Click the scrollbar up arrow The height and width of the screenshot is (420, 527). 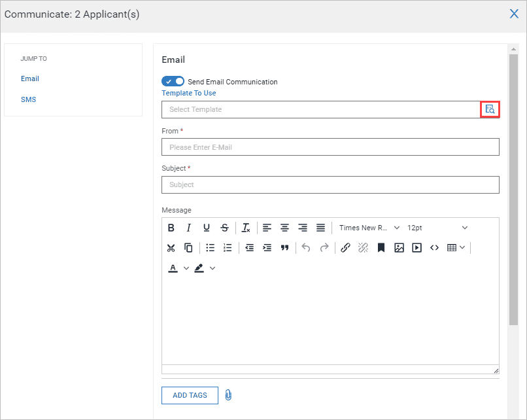point(513,49)
